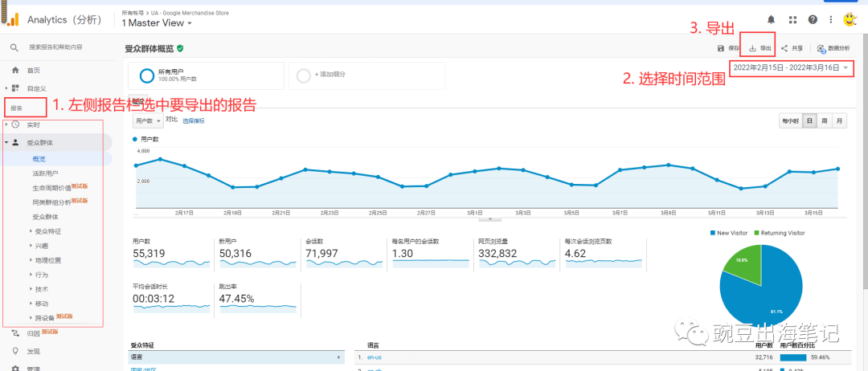Open the 活跃用户 report

tap(45, 173)
